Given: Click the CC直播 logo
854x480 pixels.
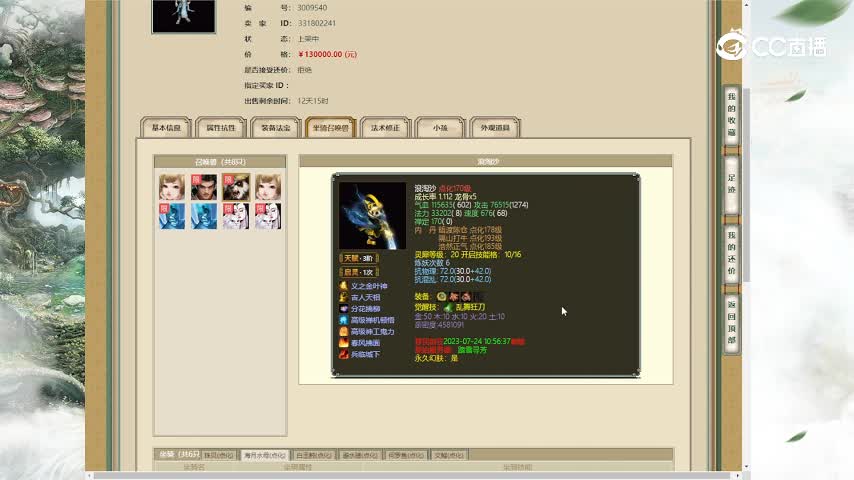Looking at the screenshot, I should click(x=771, y=46).
